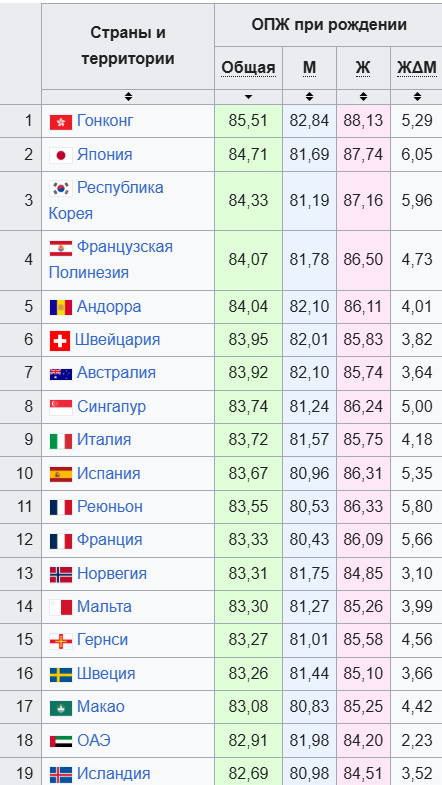Click the ЖΔМ header abbreviation
Screen dimensions: 442x785
coord(416,68)
